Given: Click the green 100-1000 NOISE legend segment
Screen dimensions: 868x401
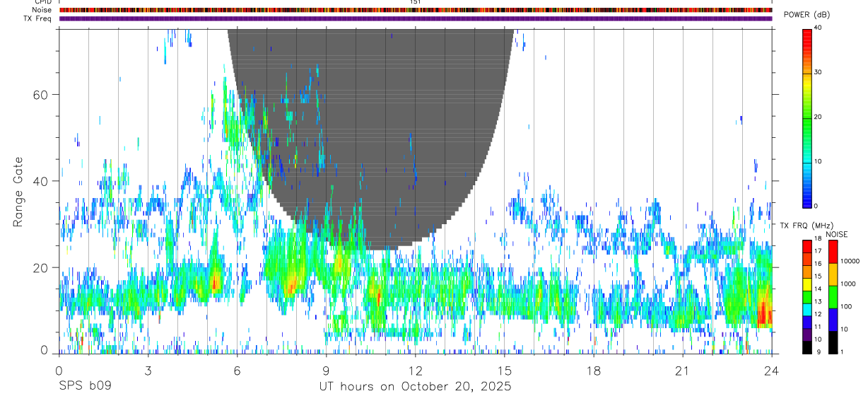Looking at the screenshot, I should [833, 297].
